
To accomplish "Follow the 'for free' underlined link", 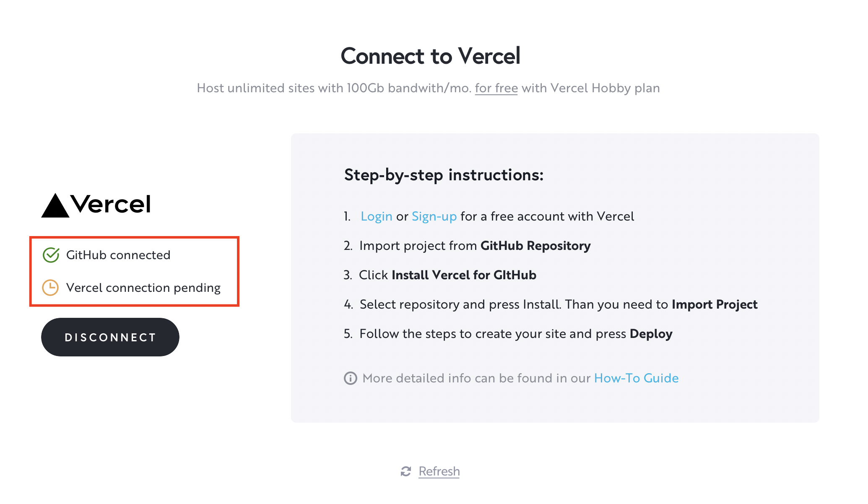I will [x=496, y=88].
